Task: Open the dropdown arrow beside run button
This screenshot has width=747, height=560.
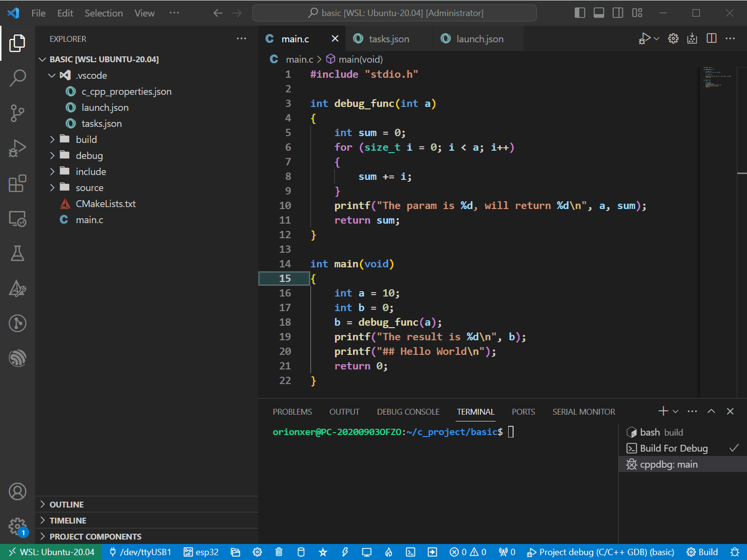Action: [x=657, y=38]
